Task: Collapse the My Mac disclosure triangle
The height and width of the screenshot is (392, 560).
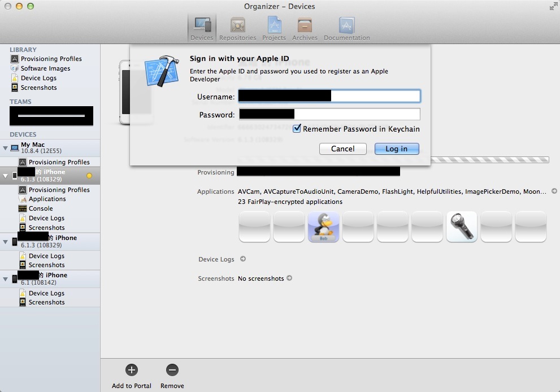Action: click(5, 148)
